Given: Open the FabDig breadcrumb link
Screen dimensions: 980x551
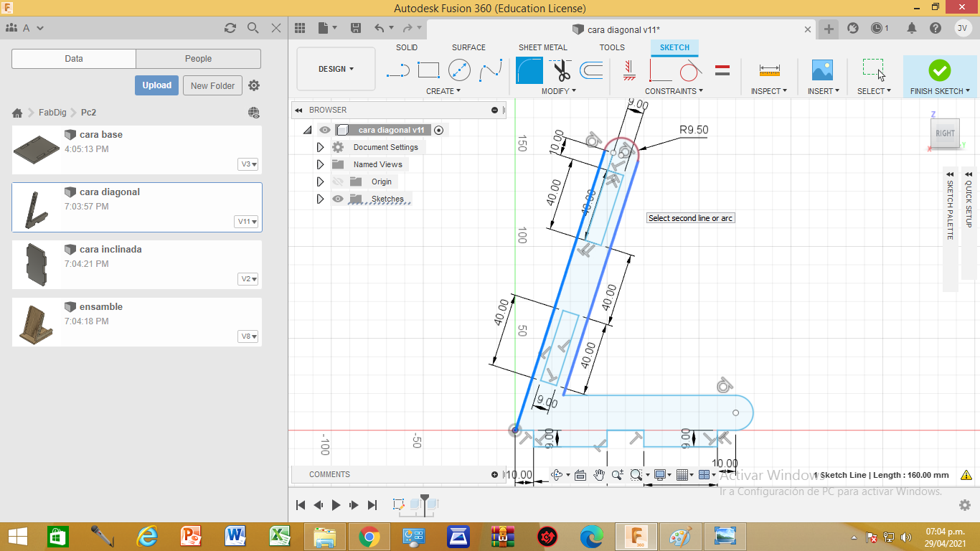Looking at the screenshot, I should (52, 113).
